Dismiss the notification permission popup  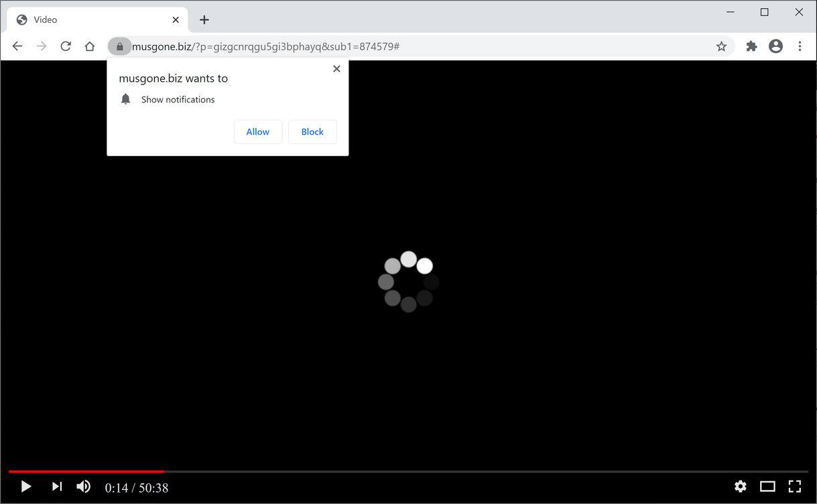click(x=336, y=68)
